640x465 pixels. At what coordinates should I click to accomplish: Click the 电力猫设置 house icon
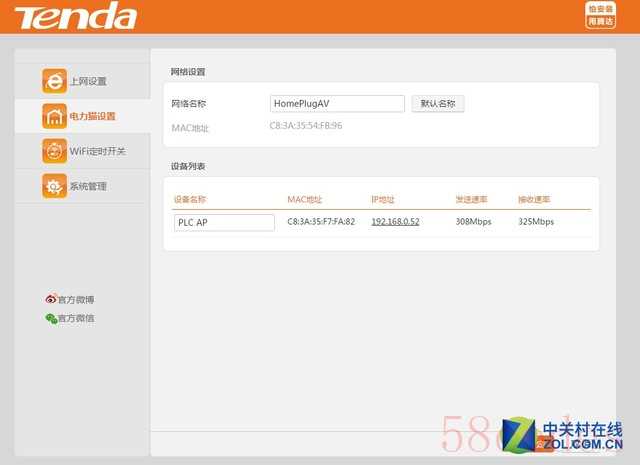coord(54,116)
